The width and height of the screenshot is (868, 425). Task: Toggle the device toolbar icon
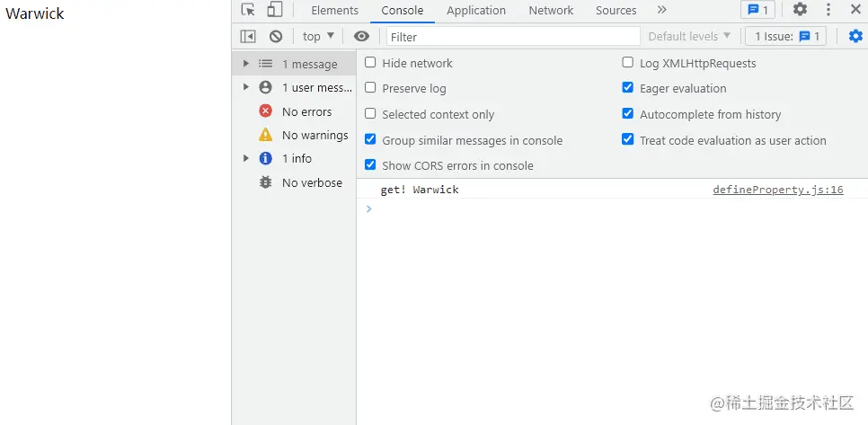click(x=275, y=10)
